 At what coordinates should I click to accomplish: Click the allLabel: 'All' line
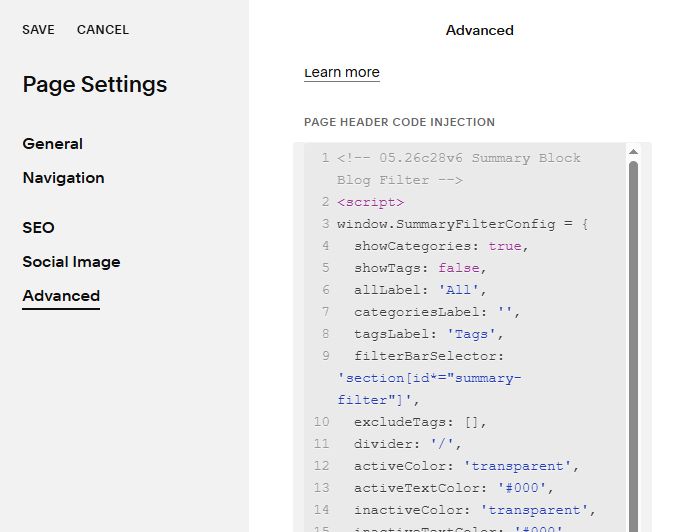click(x=420, y=290)
